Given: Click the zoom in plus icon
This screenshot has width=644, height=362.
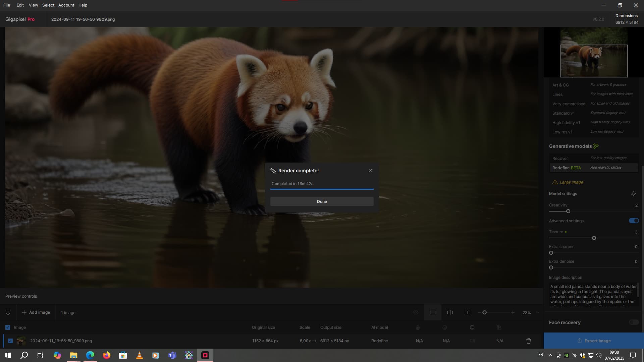Looking at the screenshot, I should pyautogui.click(x=513, y=312).
